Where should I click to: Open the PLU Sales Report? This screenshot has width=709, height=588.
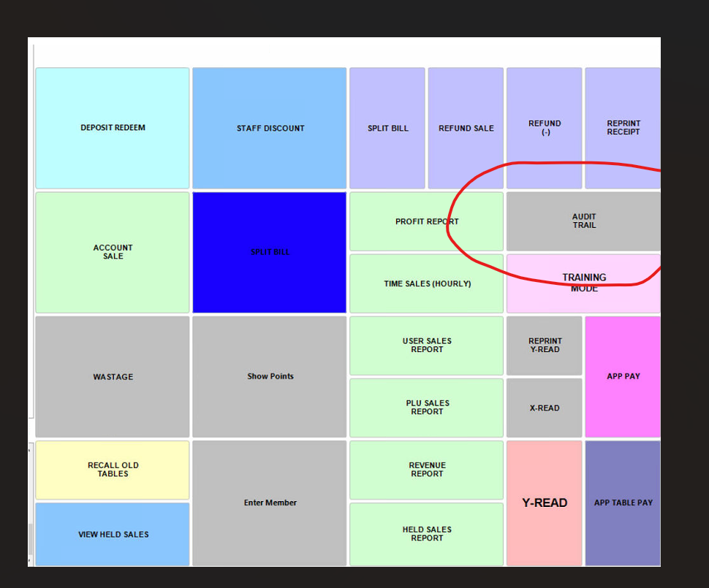point(426,408)
